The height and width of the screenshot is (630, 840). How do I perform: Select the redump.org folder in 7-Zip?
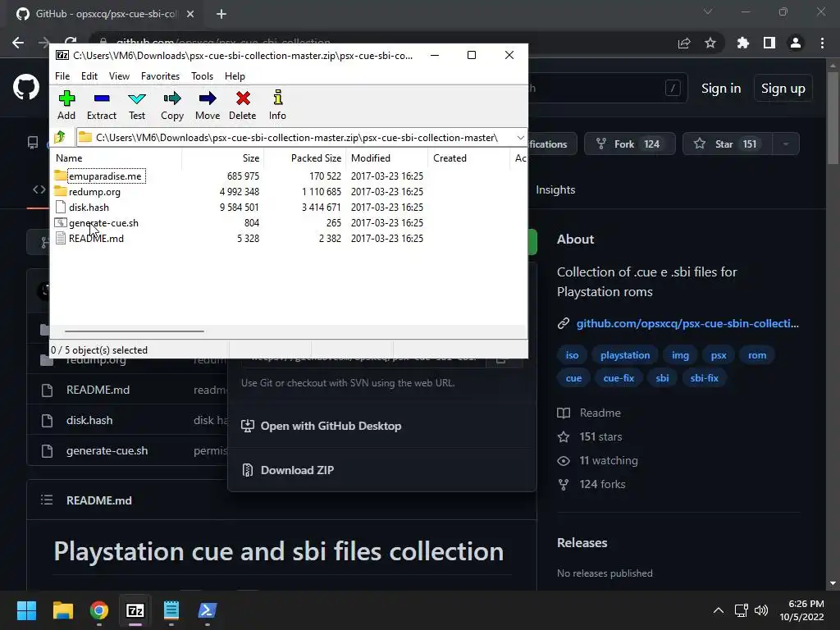click(x=94, y=192)
